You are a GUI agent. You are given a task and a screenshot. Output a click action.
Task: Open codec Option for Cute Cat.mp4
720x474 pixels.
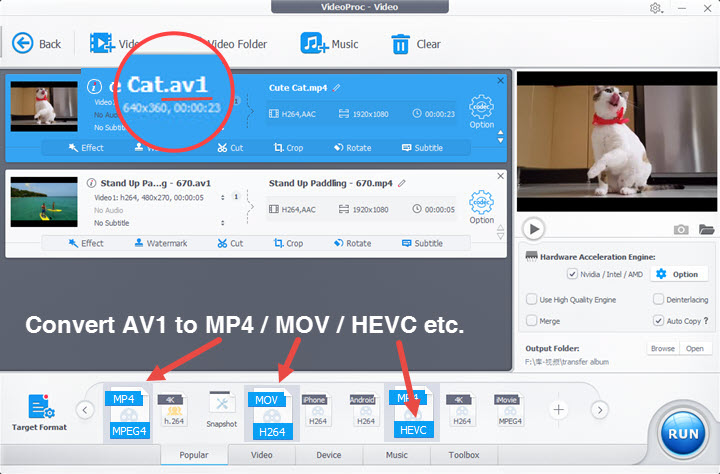(x=481, y=112)
